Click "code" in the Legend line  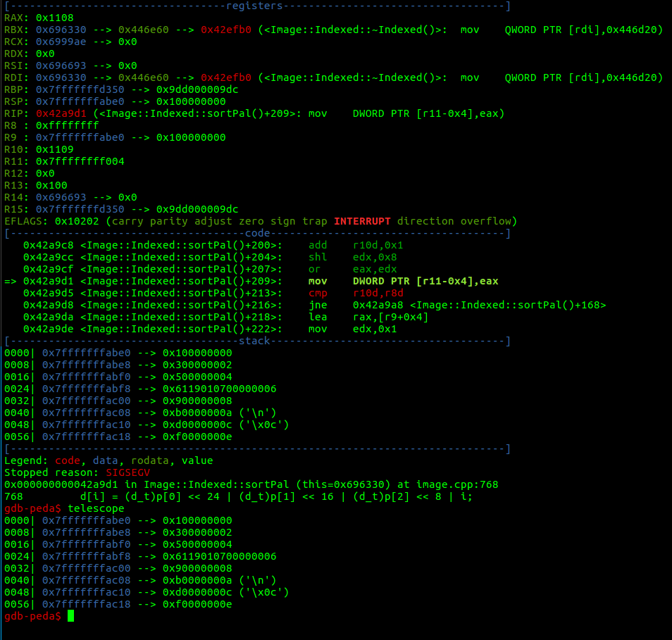[x=68, y=461]
